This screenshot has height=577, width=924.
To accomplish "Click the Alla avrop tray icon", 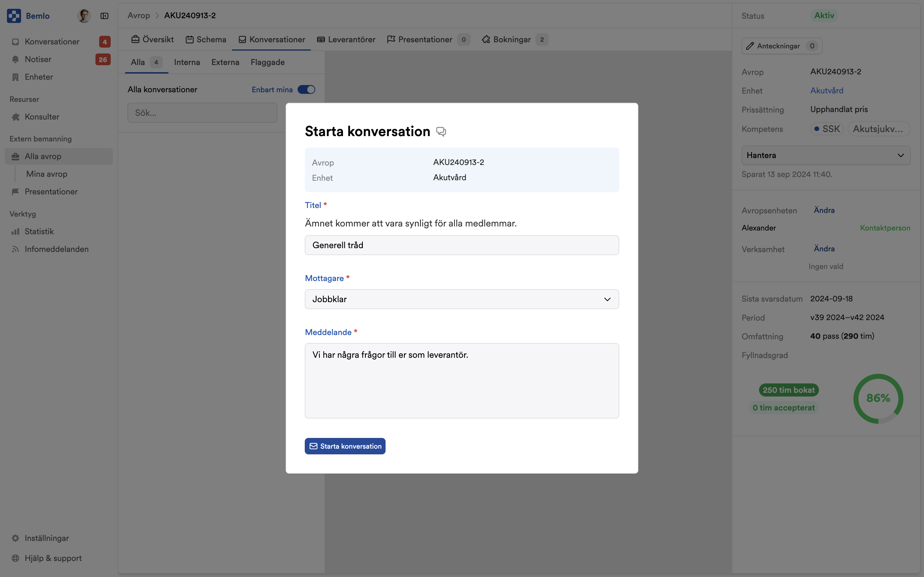I will pyautogui.click(x=15, y=156).
